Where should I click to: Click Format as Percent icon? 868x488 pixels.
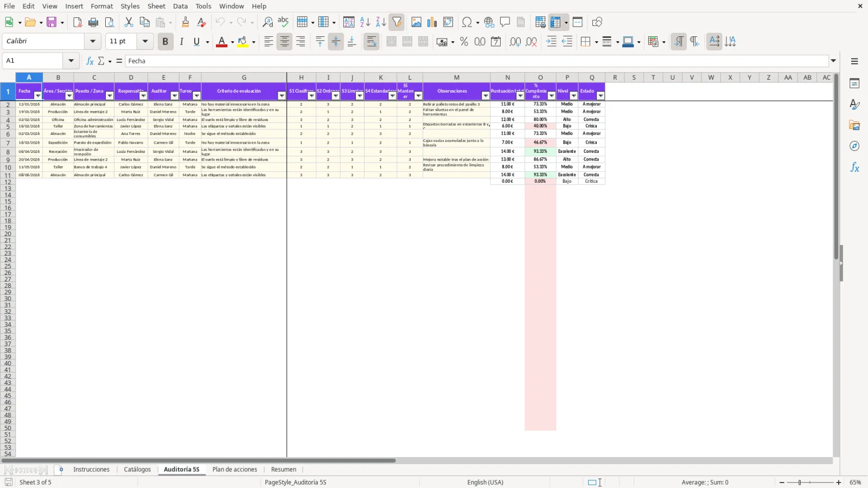(464, 42)
